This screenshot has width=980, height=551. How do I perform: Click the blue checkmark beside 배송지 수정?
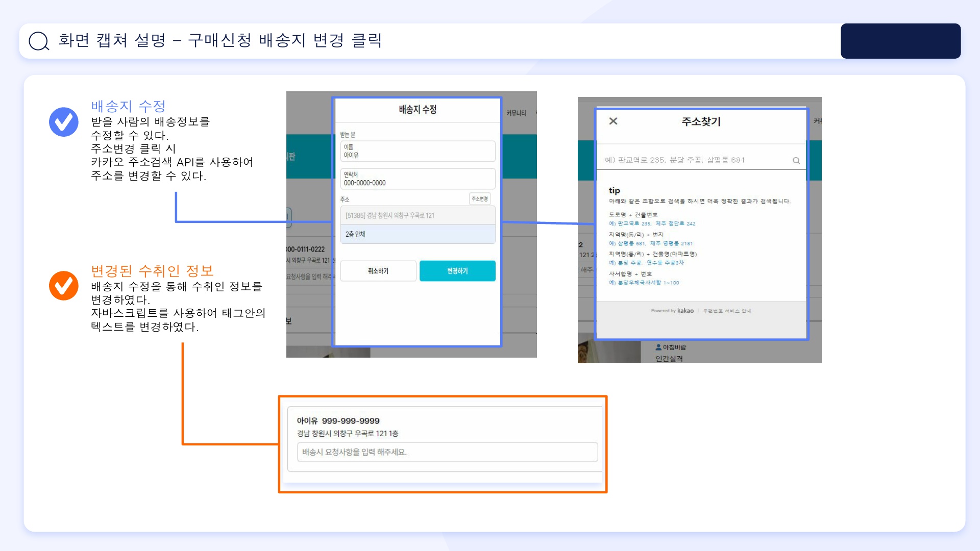(x=64, y=122)
